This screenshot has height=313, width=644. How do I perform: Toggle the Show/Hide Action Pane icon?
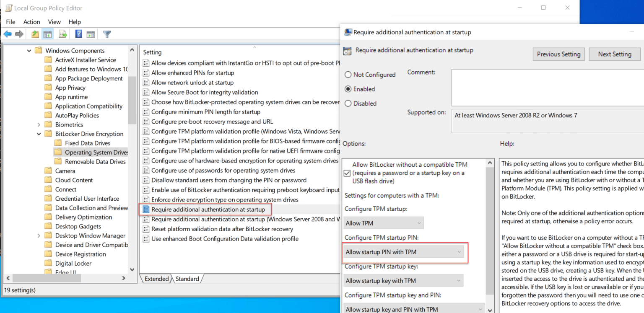click(91, 34)
